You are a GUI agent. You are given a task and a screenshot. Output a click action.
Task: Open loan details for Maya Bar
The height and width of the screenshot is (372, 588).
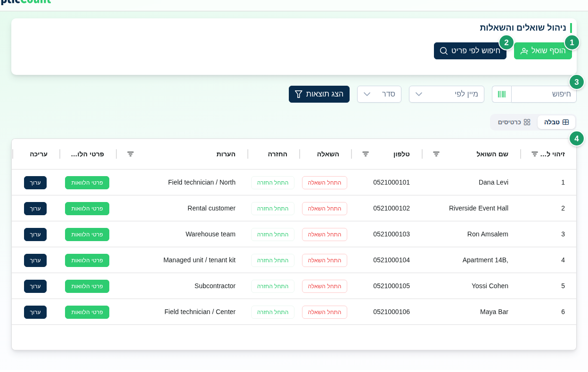pyautogui.click(x=87, y=312)
